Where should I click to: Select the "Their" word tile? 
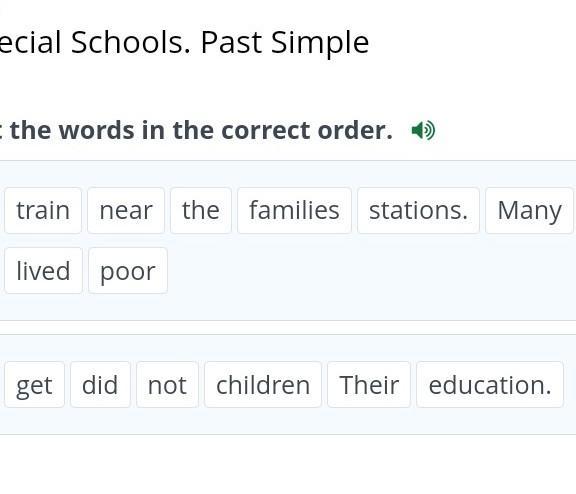369,385
